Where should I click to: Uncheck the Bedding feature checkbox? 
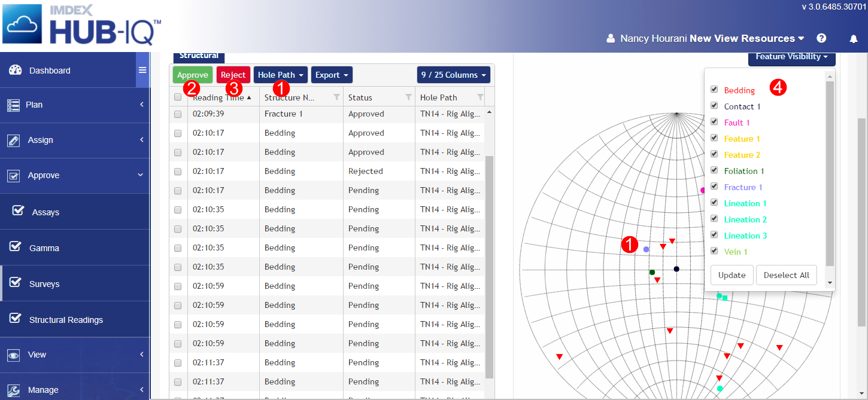[714, 90]
